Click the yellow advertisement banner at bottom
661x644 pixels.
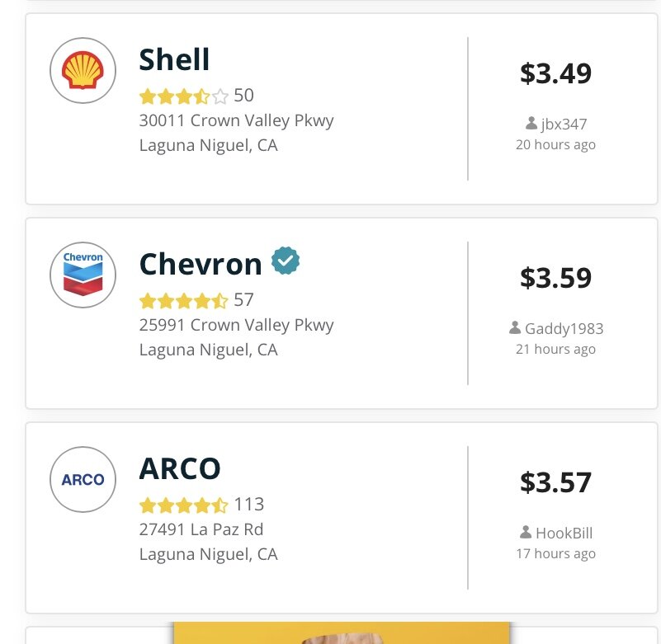click(x=342, y=632)
